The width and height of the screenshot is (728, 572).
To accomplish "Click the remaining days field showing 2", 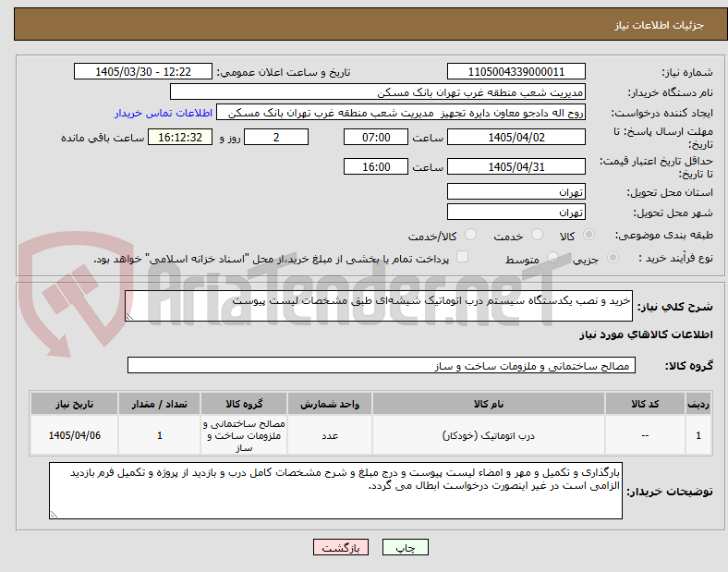I will [x=276, y=137].
